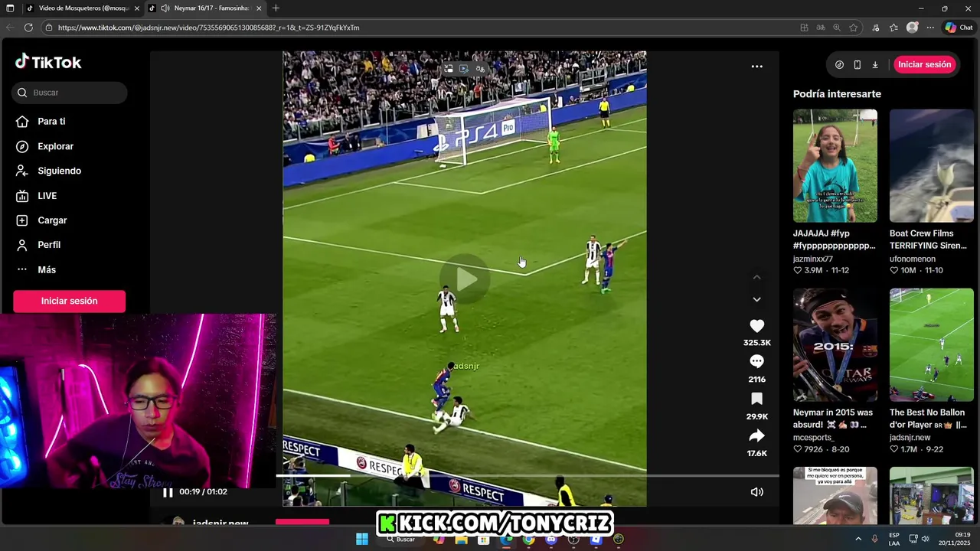Open the browser Chat Copilot button

tap(959, 28)
